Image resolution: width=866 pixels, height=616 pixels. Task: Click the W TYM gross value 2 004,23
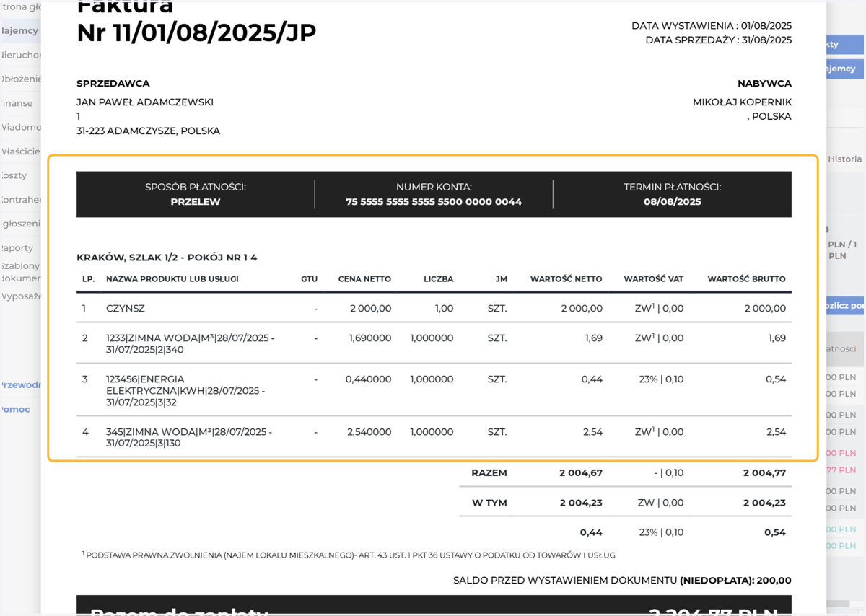coord(765,503)
